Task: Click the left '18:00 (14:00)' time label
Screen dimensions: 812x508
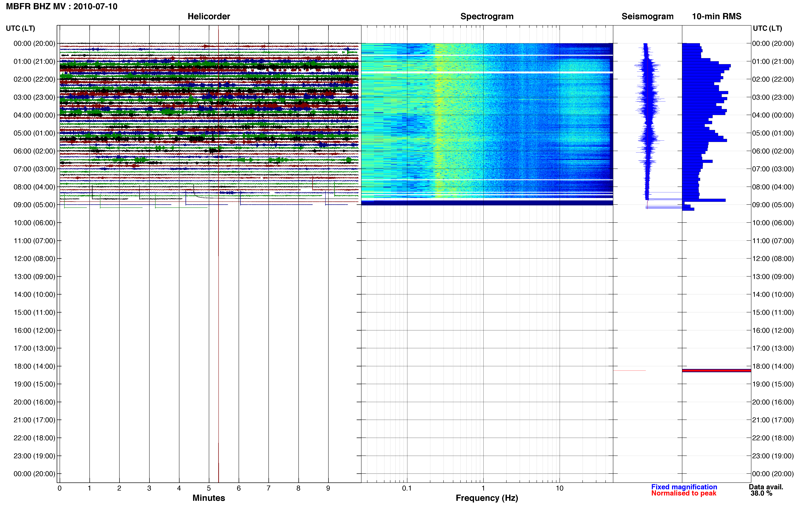Action: click(x=34, y=366)
